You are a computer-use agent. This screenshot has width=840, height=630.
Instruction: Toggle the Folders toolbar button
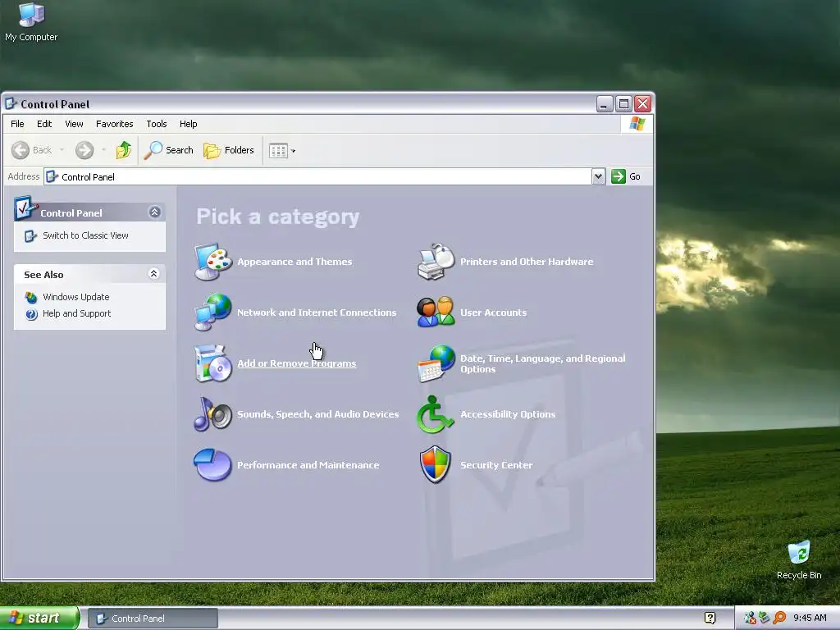229,151
